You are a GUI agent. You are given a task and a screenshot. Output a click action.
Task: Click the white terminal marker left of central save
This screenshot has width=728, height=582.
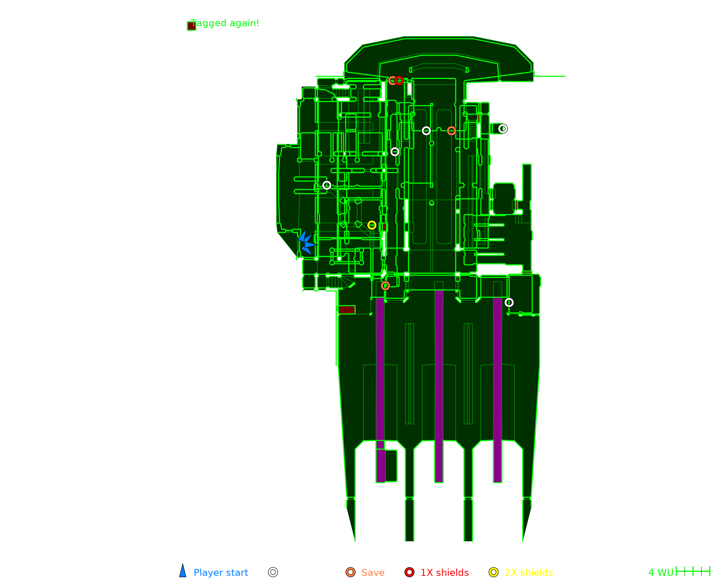tap(426, 131)
